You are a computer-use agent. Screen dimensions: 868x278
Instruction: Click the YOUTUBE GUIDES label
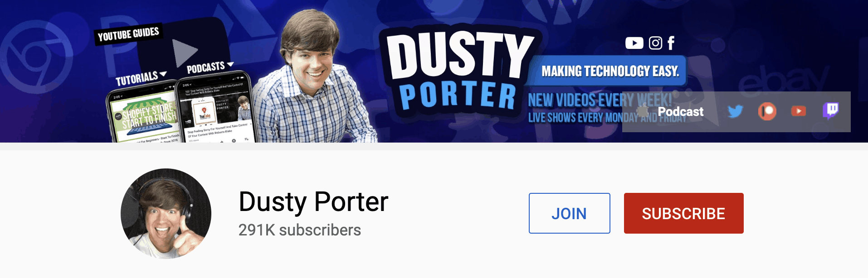pos(128,34)
